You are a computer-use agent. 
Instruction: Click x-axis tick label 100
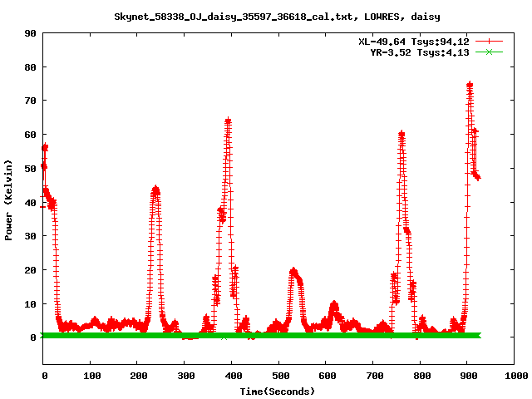[92, 376]
